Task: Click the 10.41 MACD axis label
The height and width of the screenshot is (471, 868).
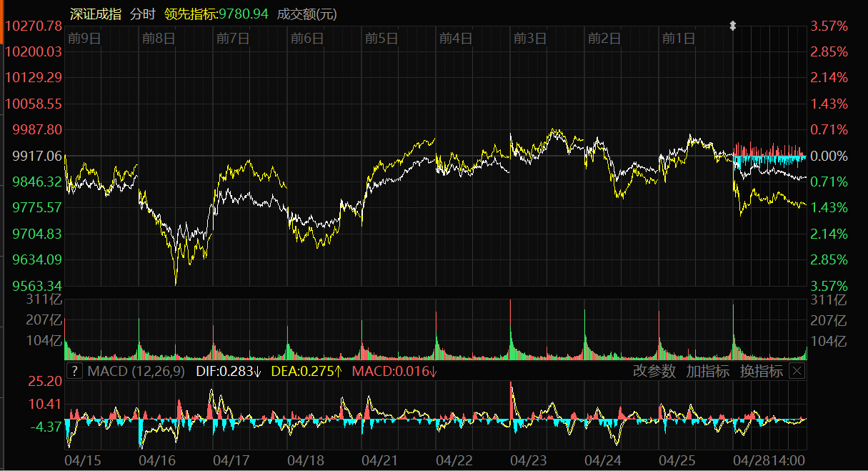Action: 44,405
